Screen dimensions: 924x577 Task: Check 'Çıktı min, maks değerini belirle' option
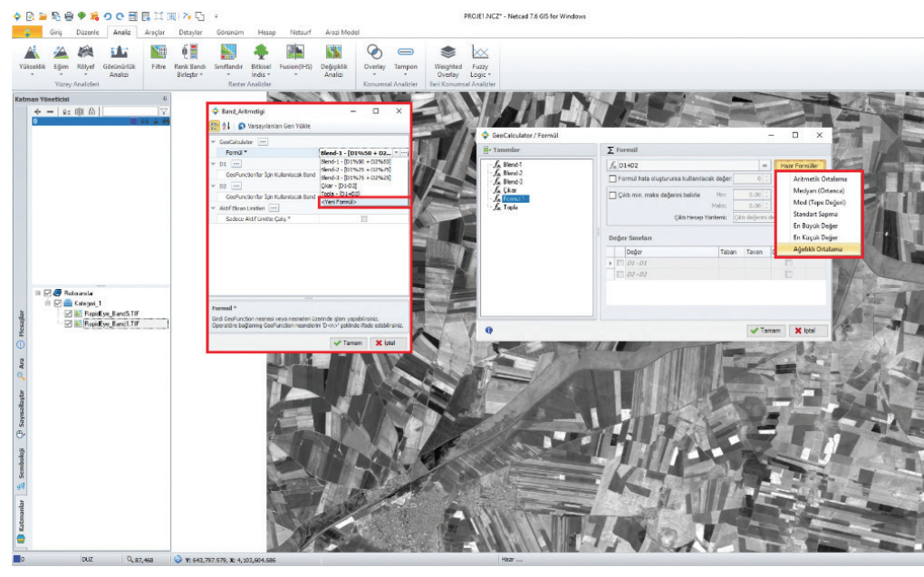click(x=612, y=195)
